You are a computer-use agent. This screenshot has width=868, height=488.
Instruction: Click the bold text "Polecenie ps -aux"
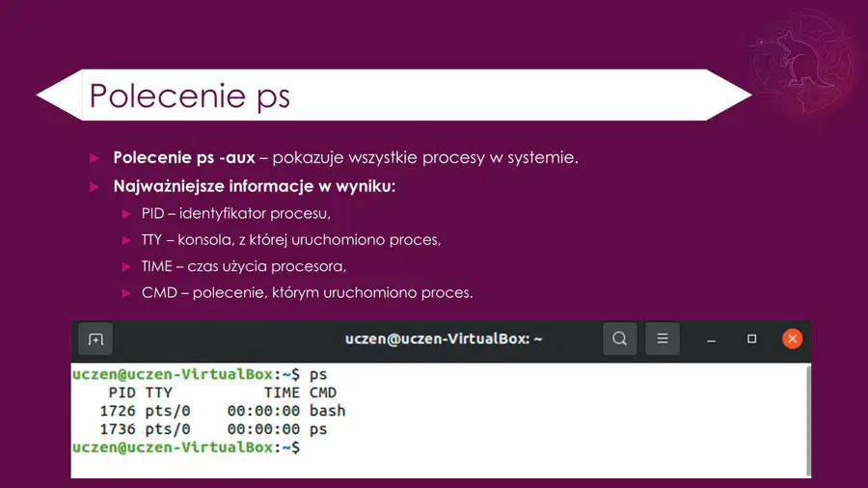tap(184, 158)
